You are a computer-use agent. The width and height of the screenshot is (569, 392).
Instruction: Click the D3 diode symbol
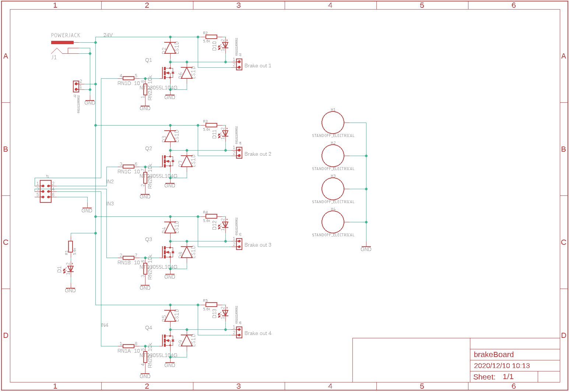170,136
